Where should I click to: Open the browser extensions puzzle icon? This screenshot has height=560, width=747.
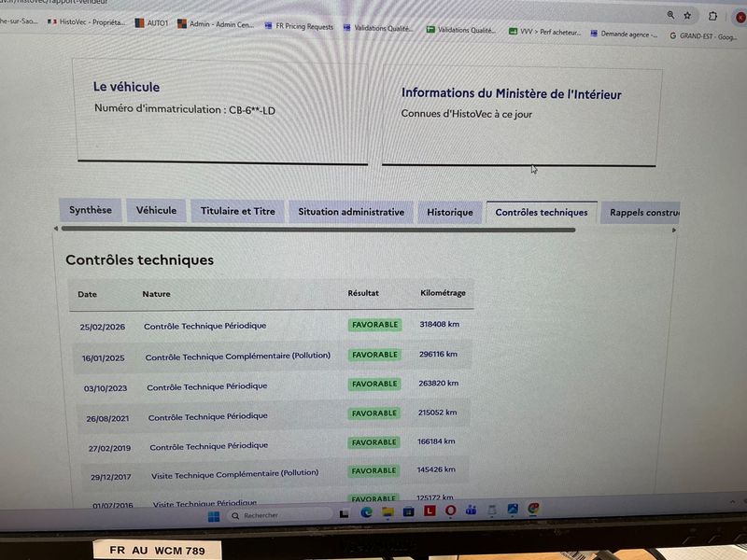[712, 16]
